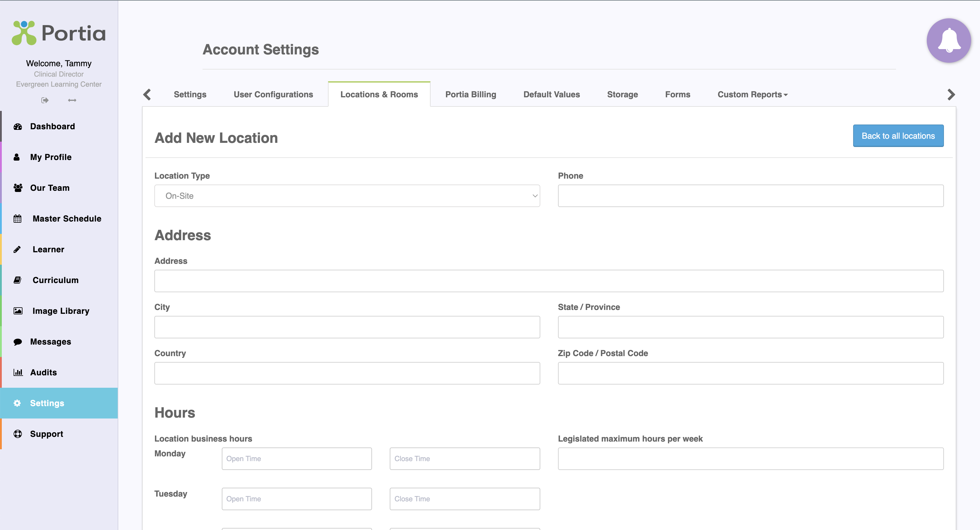This screenshot has width=980, height=530.
Task: Switch to the Portia Billing tab
Action: point(470,94)
